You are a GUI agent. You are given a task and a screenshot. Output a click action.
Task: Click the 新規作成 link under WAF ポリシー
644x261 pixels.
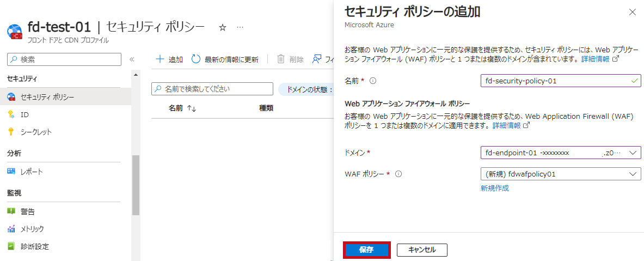click(494, 188)
